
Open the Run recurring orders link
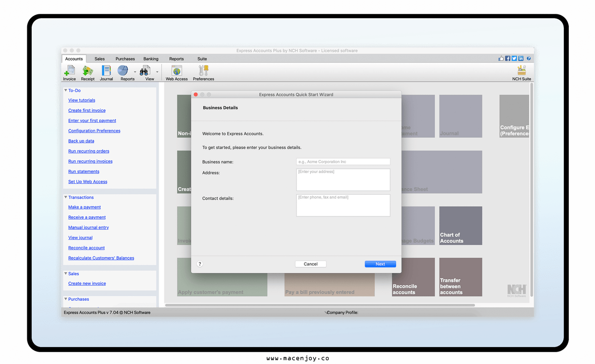coord(89,151)
